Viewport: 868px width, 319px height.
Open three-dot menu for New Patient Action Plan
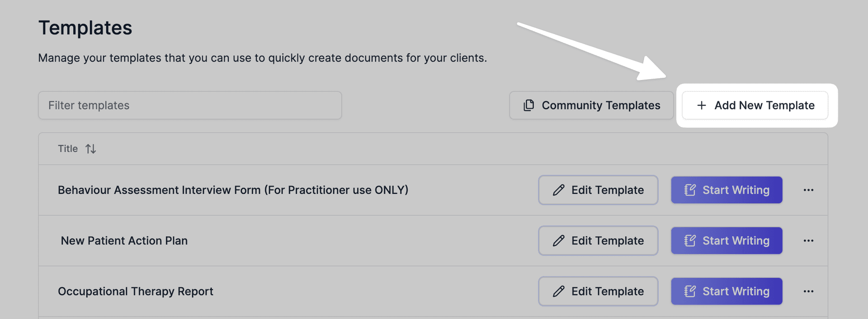[808, 241]
